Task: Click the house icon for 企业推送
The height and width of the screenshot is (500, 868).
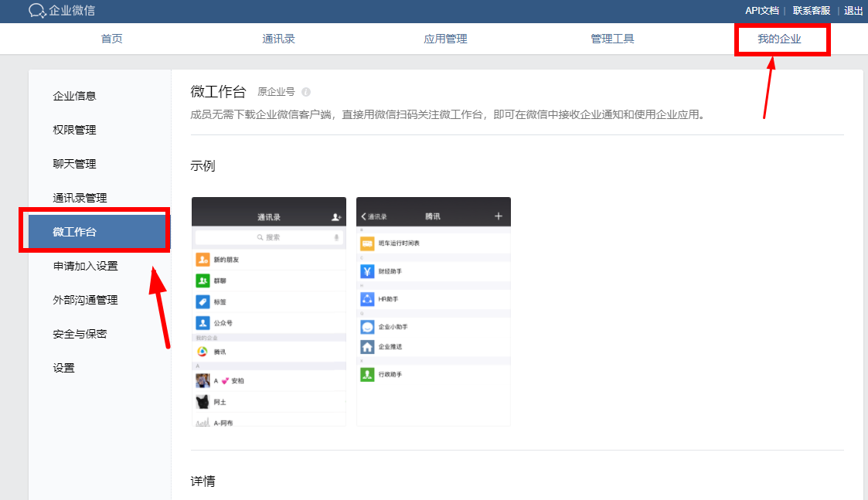Action: click(367, 347)
